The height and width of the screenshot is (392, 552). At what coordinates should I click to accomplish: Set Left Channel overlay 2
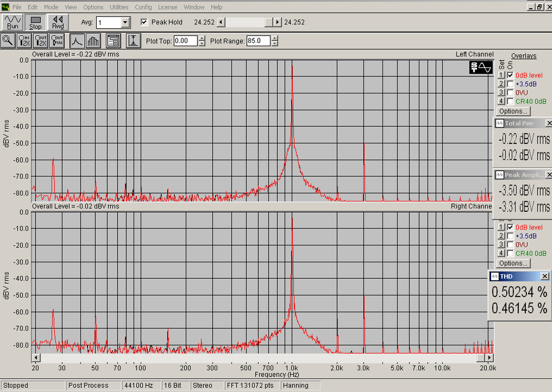point(501,84)
